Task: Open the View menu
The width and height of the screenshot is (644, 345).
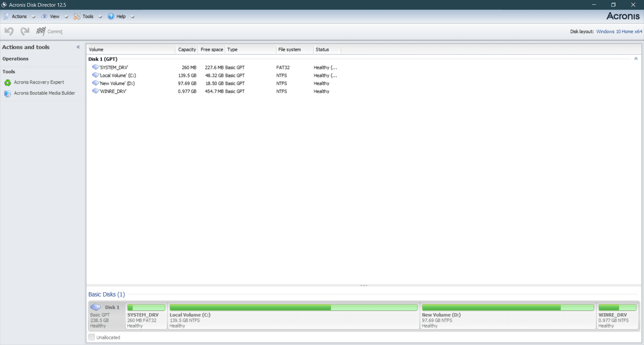Action: click(54, 16)
